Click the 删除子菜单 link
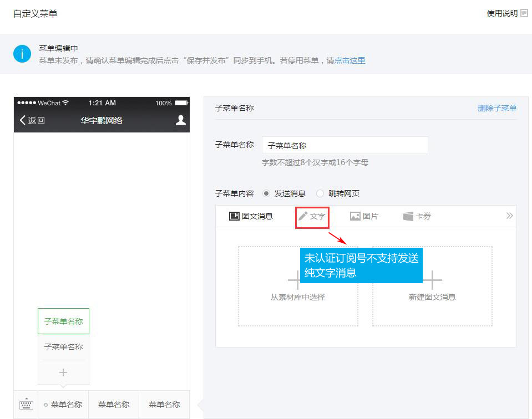Image resolution: width=532 pixels, height=419 pixels. click(496, 108)
